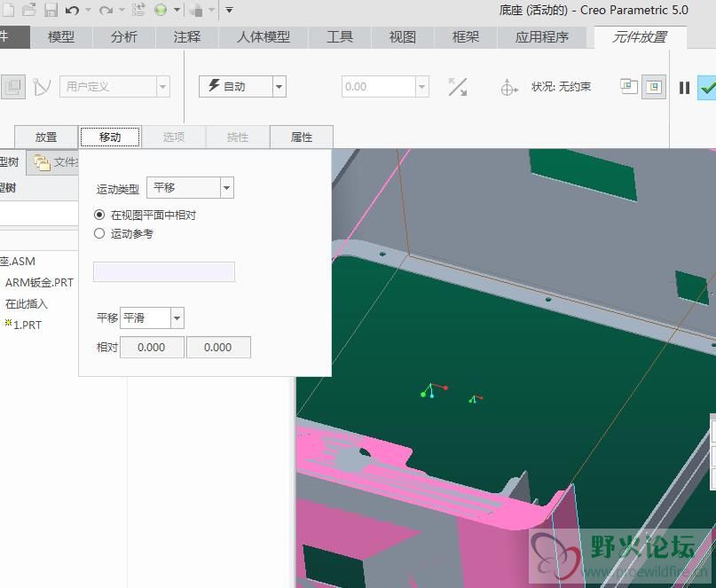Image resolution: width=716 pixels, height=588 pixels.
Task: Click the 选项 panel tab
Action: click(174, 137)
